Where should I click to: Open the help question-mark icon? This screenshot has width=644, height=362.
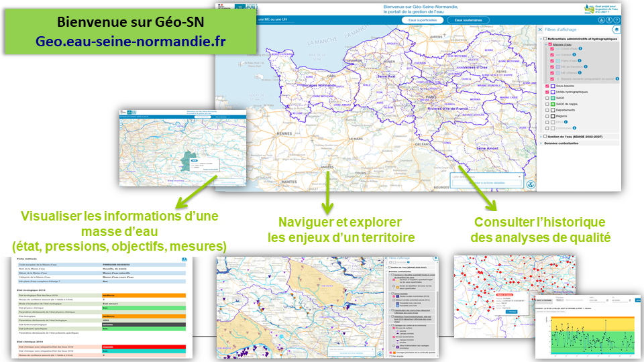pyautogui.click(x=616, y=19)
